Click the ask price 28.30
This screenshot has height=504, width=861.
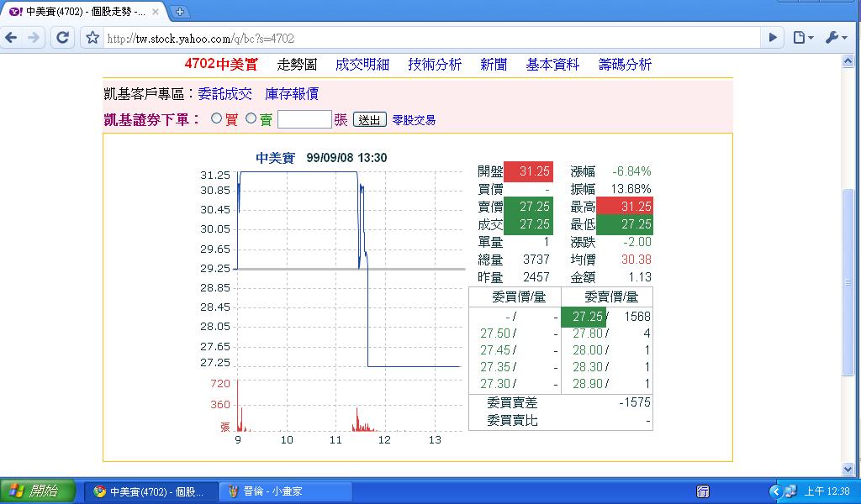587,367
